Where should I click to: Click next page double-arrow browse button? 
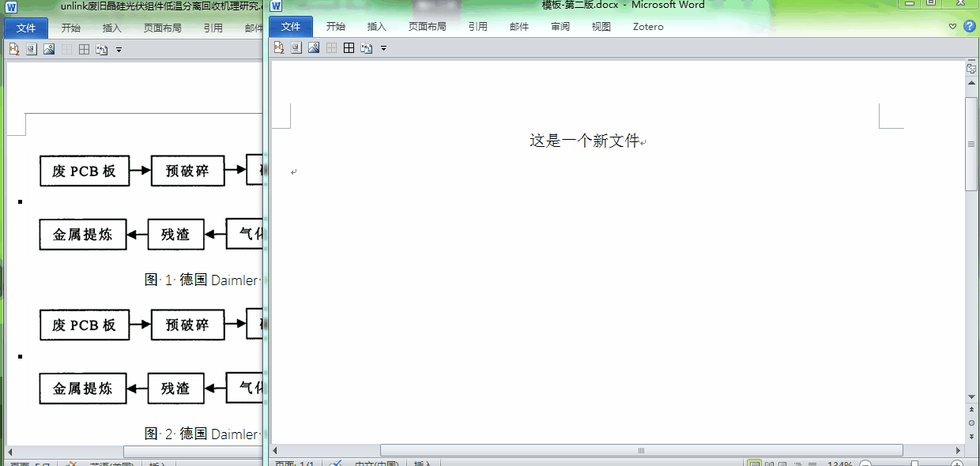(x=971, y=435)
